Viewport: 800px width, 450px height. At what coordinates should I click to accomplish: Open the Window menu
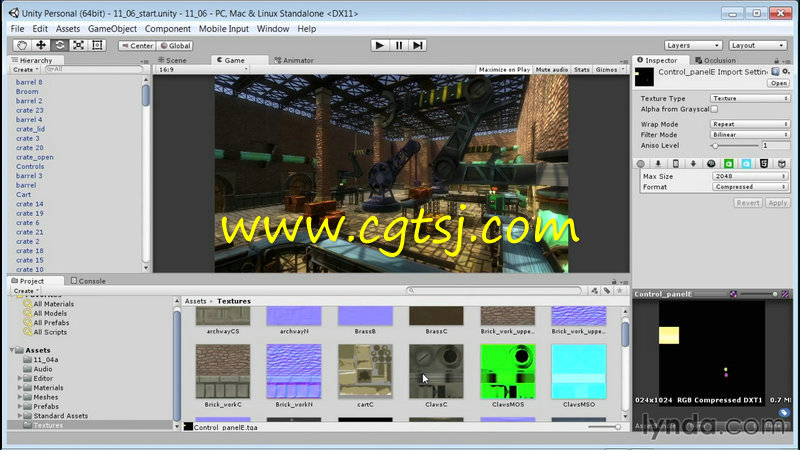[x=273, y=29]
